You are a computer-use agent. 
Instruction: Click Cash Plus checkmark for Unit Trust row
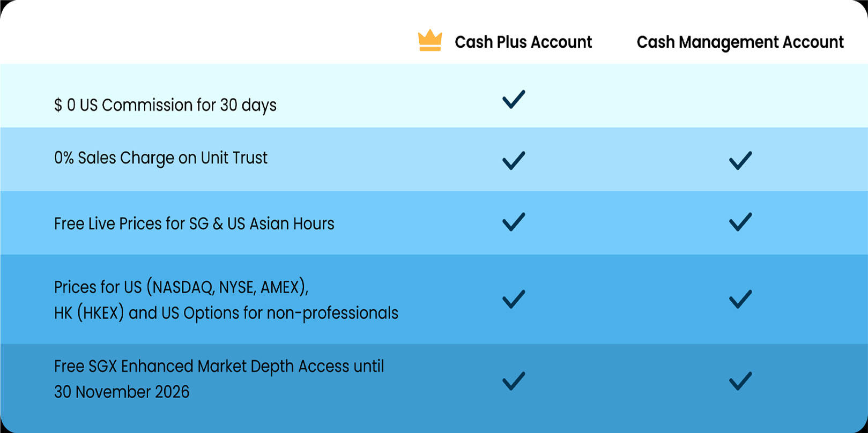(514, 160)
